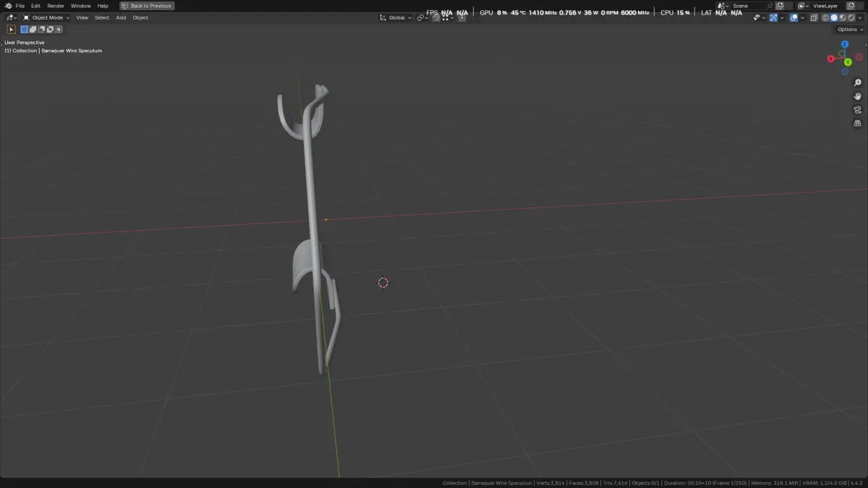Open the File menu
The height and width of the screenshot is (488, 868).
tap(20, 6)
